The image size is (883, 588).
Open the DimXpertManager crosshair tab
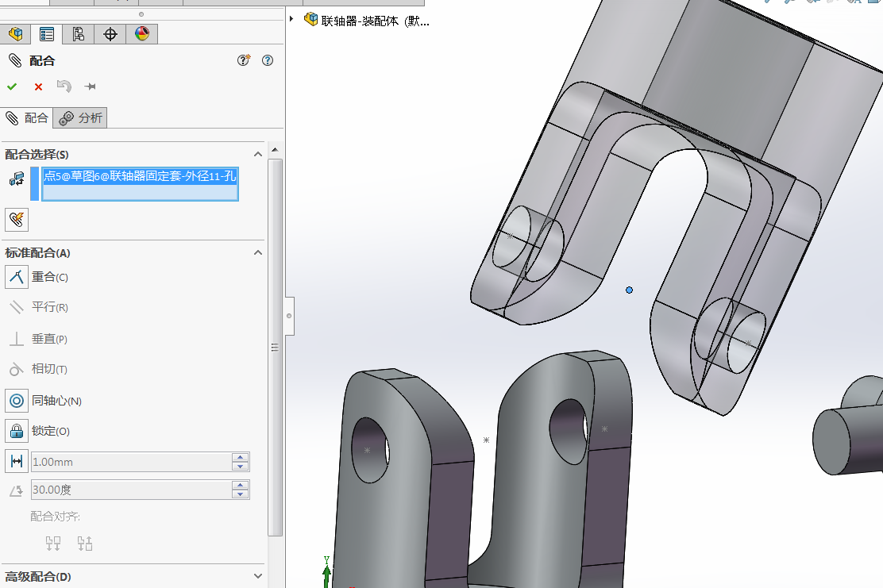pos(110,34)
